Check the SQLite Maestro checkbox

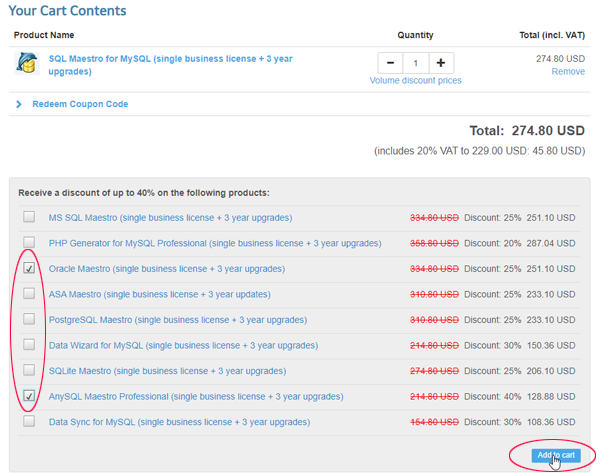point(29,370)
